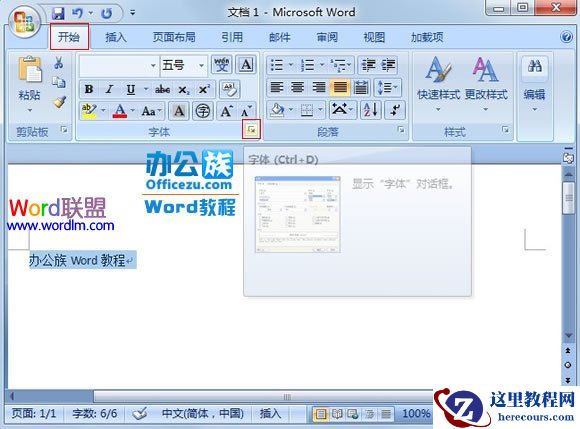
Task: Decrease paragraph indent
Action: point(368,65)
